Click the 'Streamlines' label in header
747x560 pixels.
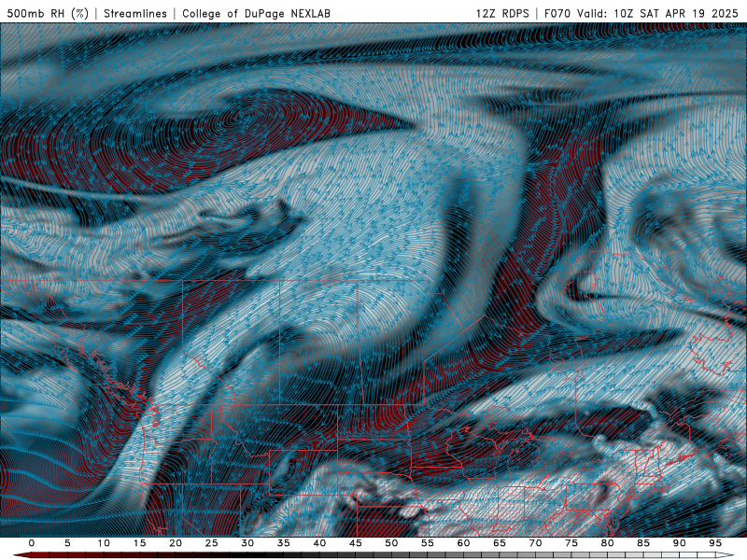tap(135, 13)
